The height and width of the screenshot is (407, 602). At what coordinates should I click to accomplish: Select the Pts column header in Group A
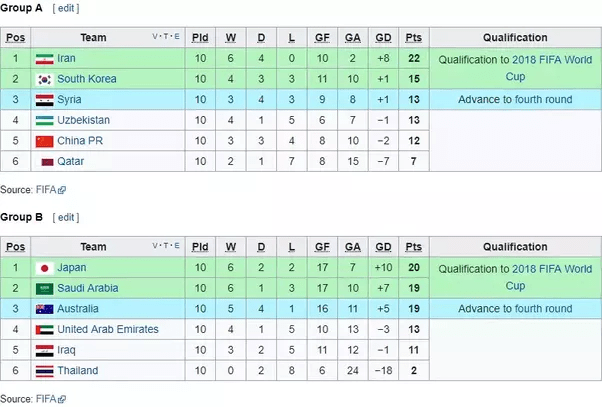(413, 38)
